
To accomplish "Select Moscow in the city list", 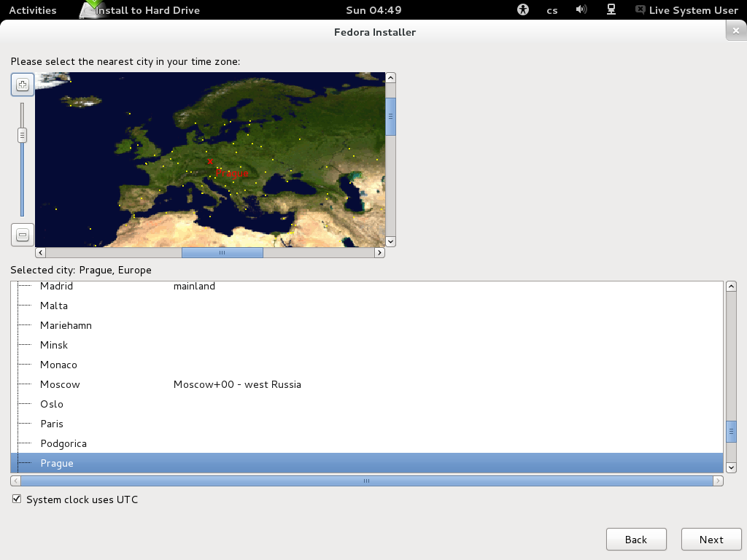I will [x=367, y=384].
